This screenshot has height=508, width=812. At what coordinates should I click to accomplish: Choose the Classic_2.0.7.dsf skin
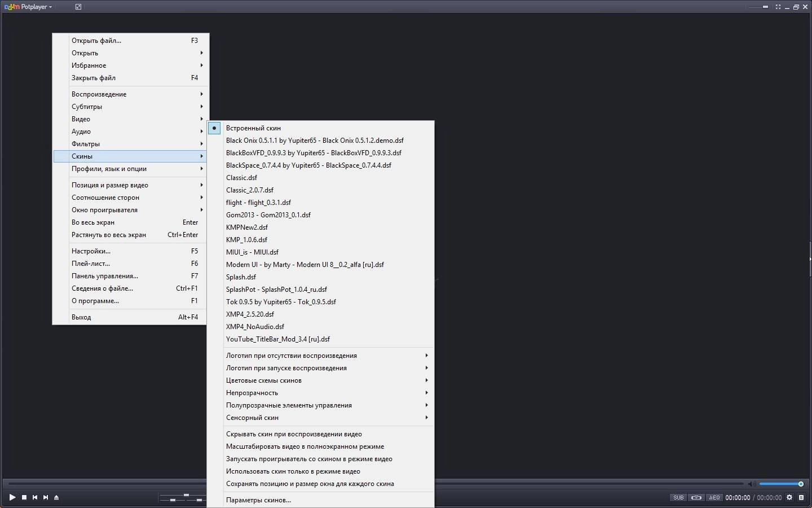click(x=321, y=190)
